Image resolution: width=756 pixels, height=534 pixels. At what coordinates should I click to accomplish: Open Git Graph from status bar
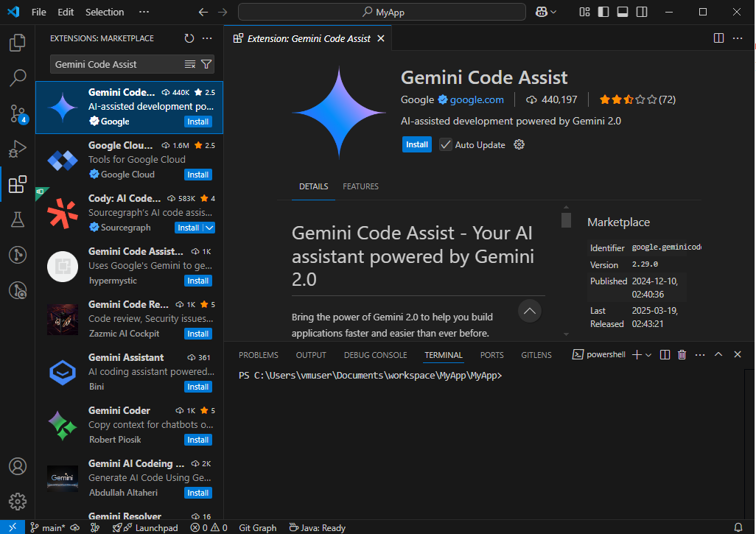pos(258,527)
